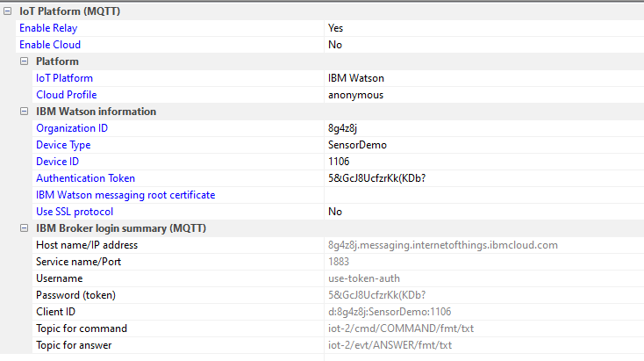
Task: Click the iot-2/cmd/COMMAND/fmt/txt topic value
Action: (401, 329)
